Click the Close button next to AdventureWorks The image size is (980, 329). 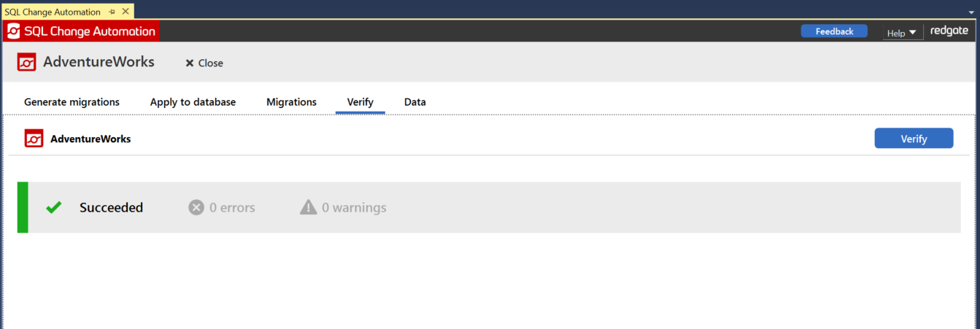click(x=204, y=63)
